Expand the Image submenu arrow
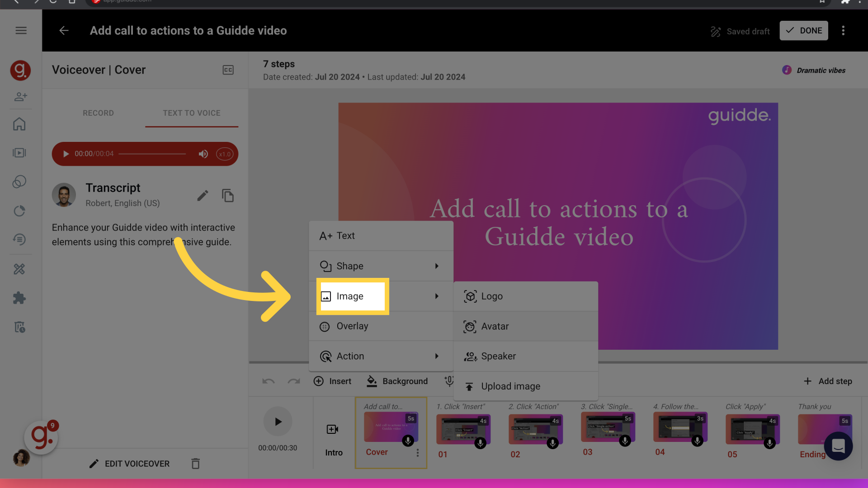The width and height of the screenshot is (868, 488). pyautogui.click(x=437, y=296)
